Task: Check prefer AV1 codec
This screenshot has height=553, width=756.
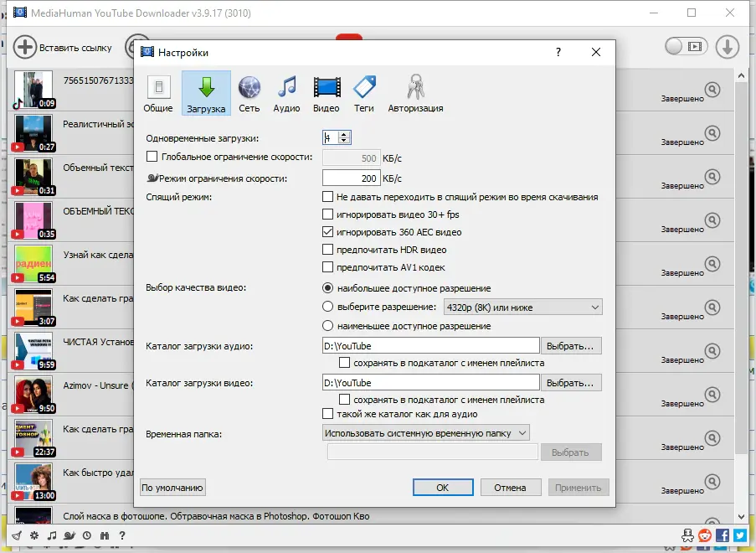Action: pos(327,267)
